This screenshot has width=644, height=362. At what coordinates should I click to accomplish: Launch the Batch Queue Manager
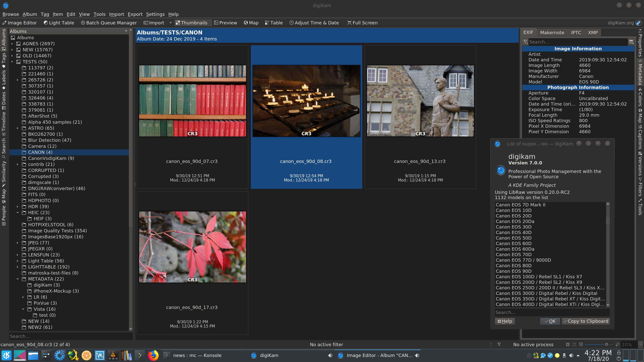pyautogui.click(x=109, y=23)
